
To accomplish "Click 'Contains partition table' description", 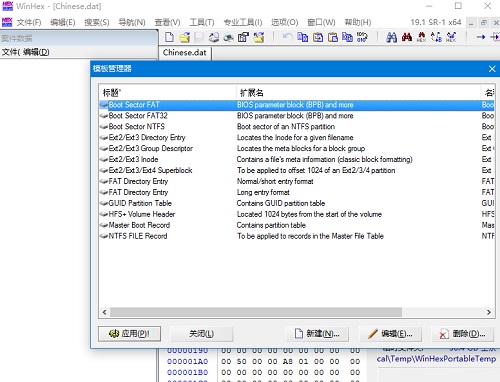I will (271, 225).
